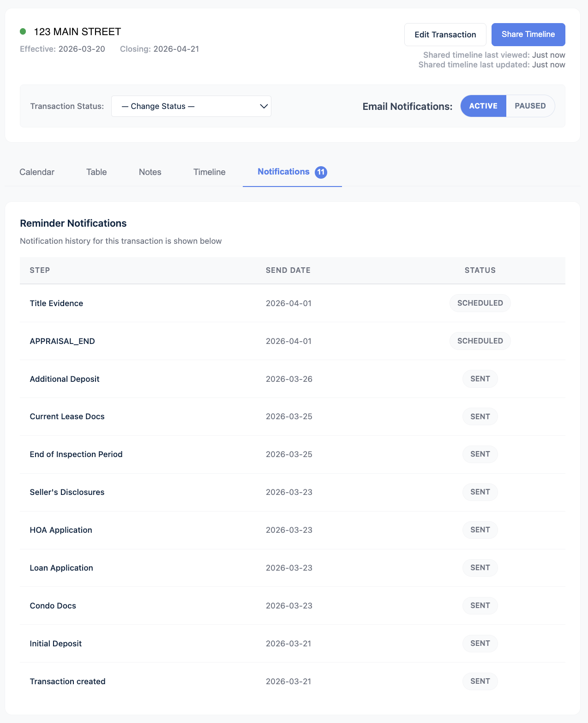Screen dimensions: 588x723
Task: Click the Change Status dropdown chevron arrow
Action: pos(264,106)
